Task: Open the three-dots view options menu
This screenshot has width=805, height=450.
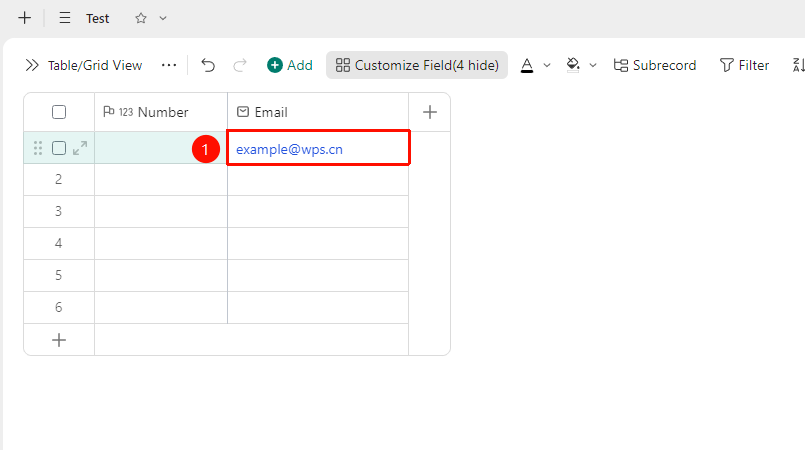Action: pos(169,65)
